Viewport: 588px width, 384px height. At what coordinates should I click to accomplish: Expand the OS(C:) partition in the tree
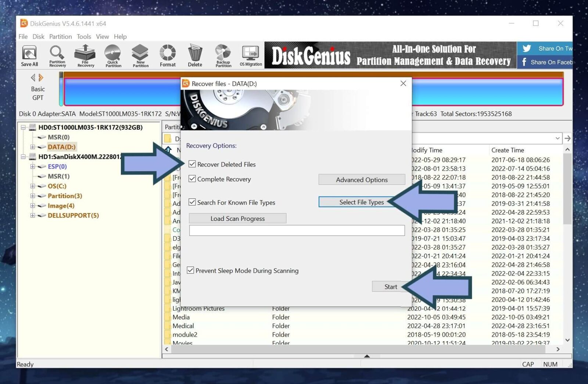[32, 186]
